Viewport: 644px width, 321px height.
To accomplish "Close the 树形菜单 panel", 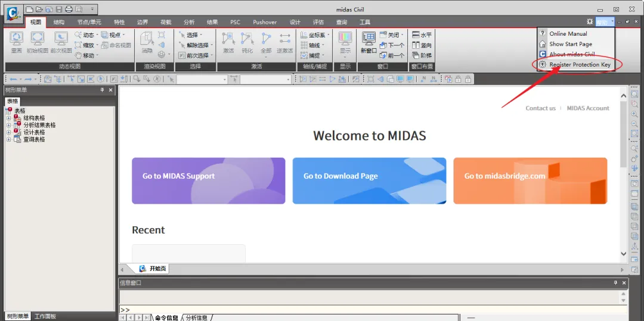I will click(x=110, y=90).
